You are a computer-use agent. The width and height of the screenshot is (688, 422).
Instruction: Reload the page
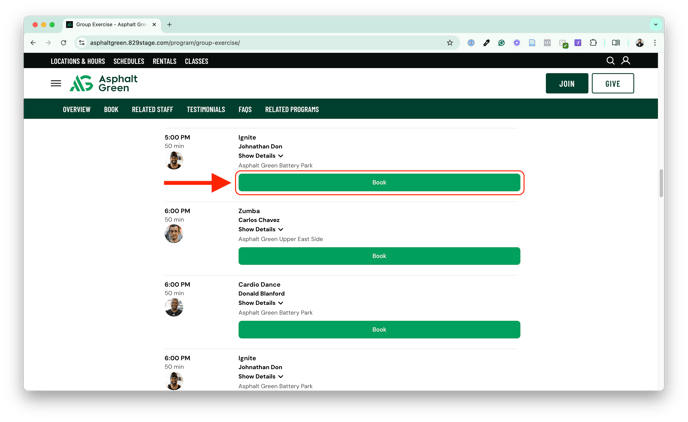(64, 43)
